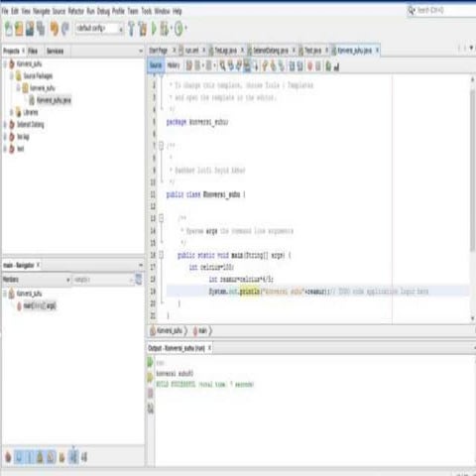Open the Refactor menu
This screenshot has height=476, width=476.
(76, 11)
